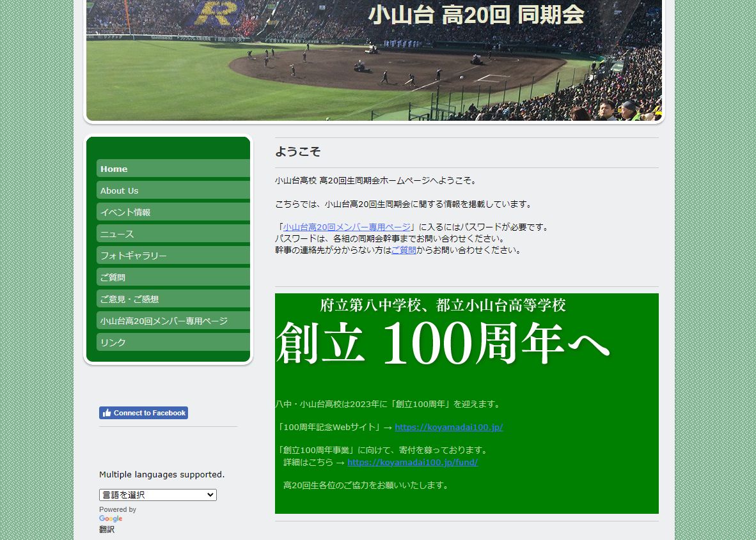Image resolution: width=756 pixels, height=540 pixels.
Task: Expand the 言語を選択 language dropdown
Action: point(157,495)
